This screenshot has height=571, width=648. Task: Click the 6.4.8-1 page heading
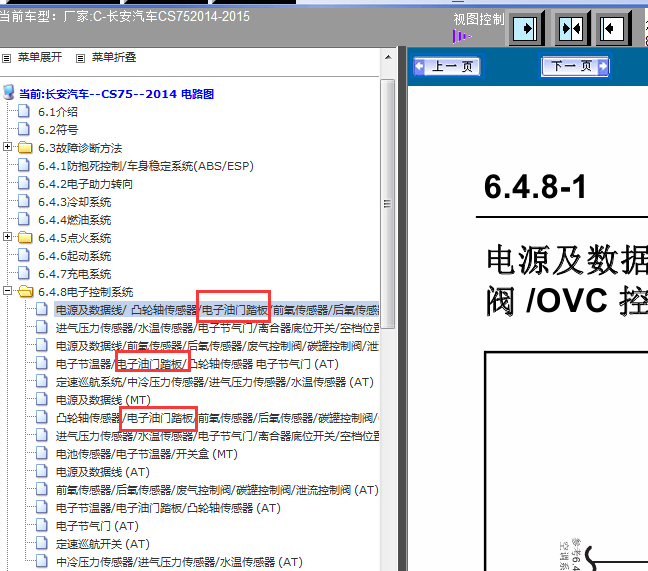tap(535, 187)
